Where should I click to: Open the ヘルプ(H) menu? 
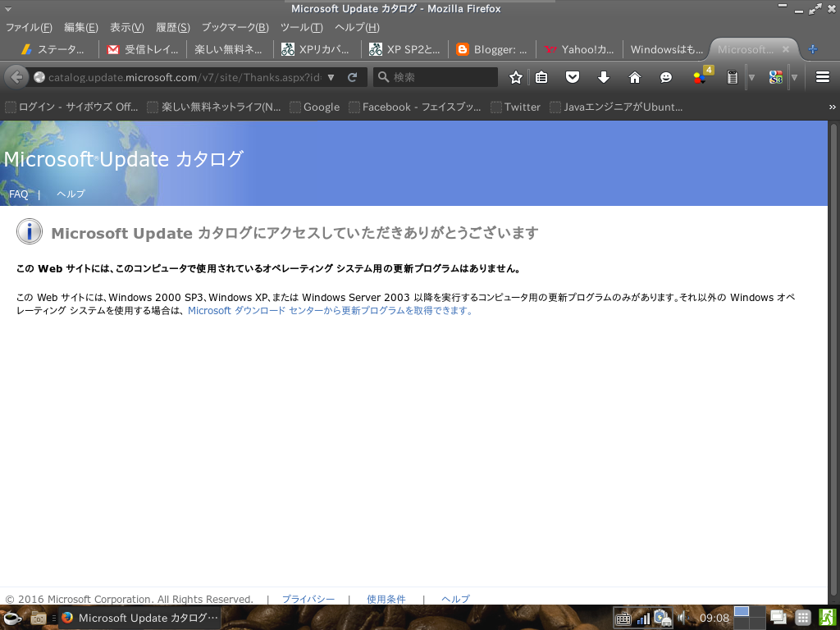click(358, 27)
